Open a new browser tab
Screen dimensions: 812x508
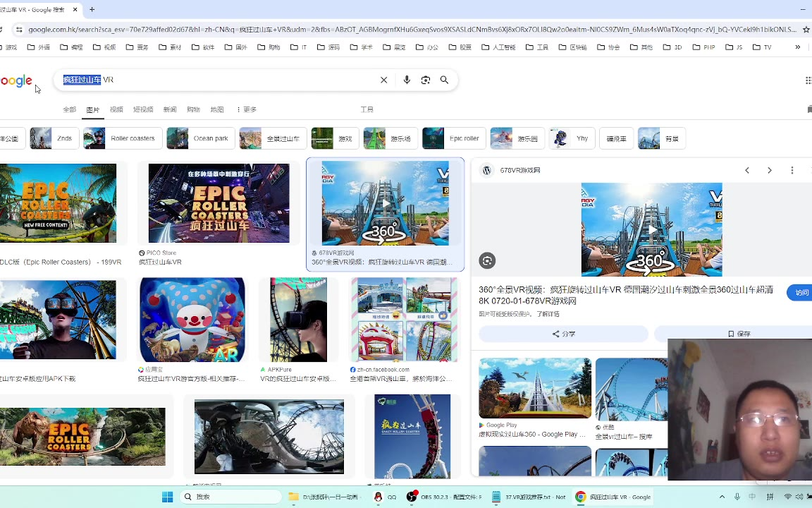[92, 9]
